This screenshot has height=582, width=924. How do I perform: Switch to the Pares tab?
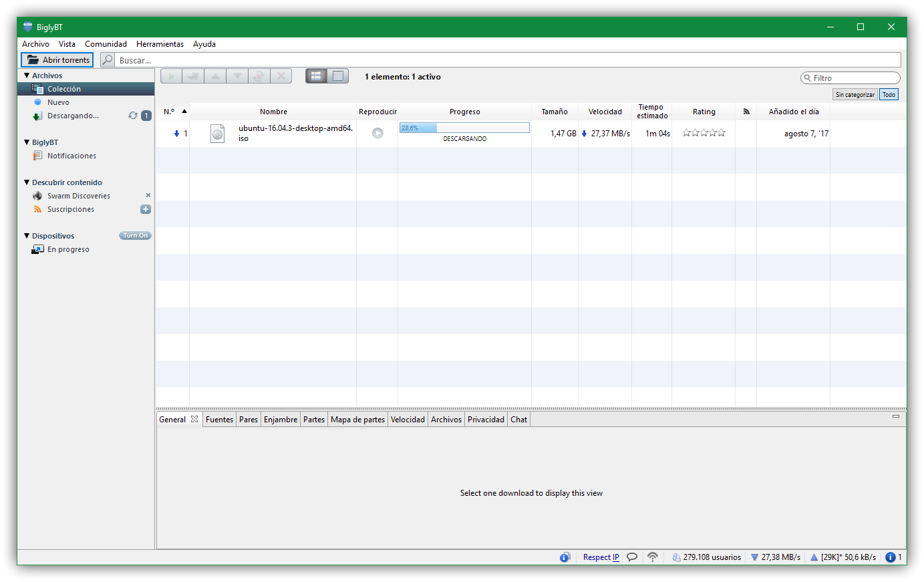tap(249, 420)
